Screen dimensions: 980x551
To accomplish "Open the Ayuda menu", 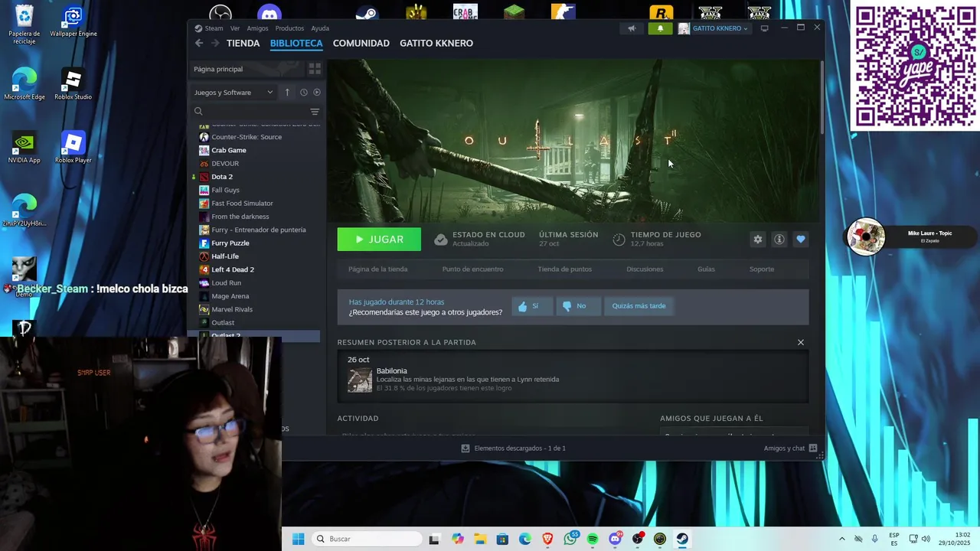I will click(x=320, y=28).
